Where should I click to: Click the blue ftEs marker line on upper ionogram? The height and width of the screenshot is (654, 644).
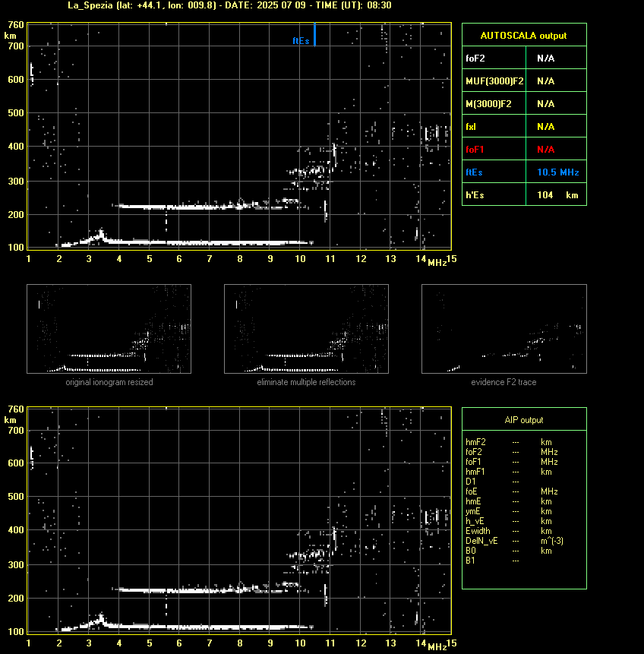(314, 34)
